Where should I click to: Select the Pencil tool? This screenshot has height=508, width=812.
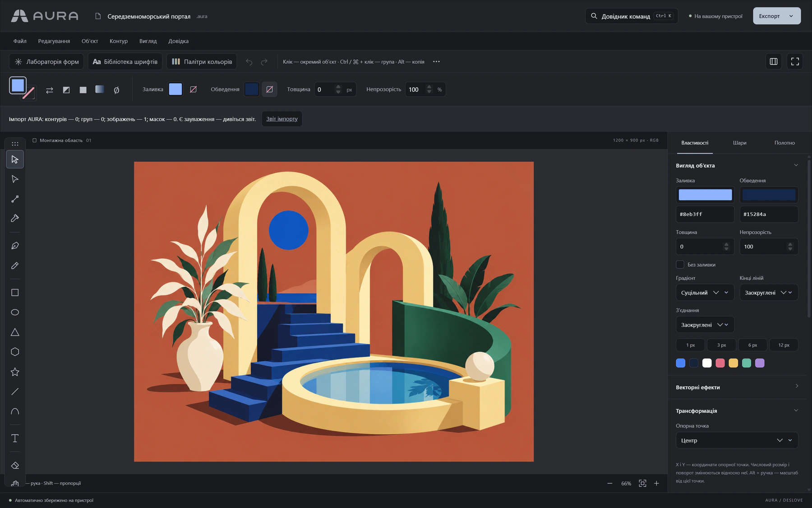[15, 266]
